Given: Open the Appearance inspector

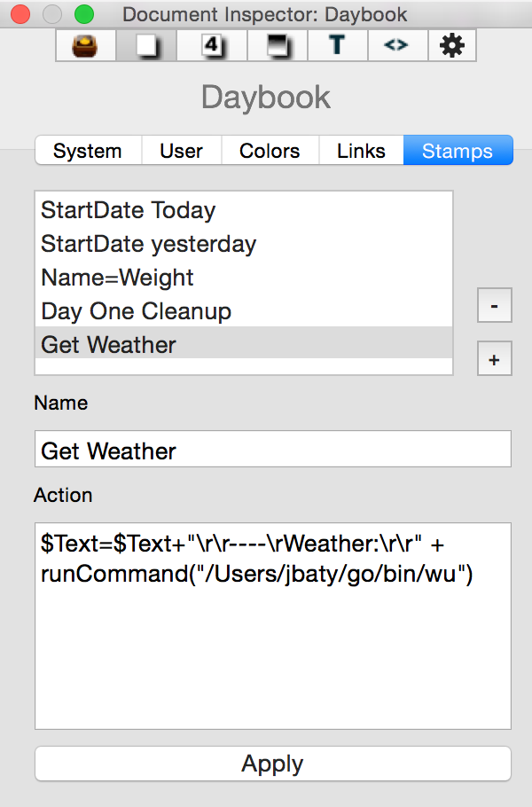Looking at the screenshot, I should (277, 45).
